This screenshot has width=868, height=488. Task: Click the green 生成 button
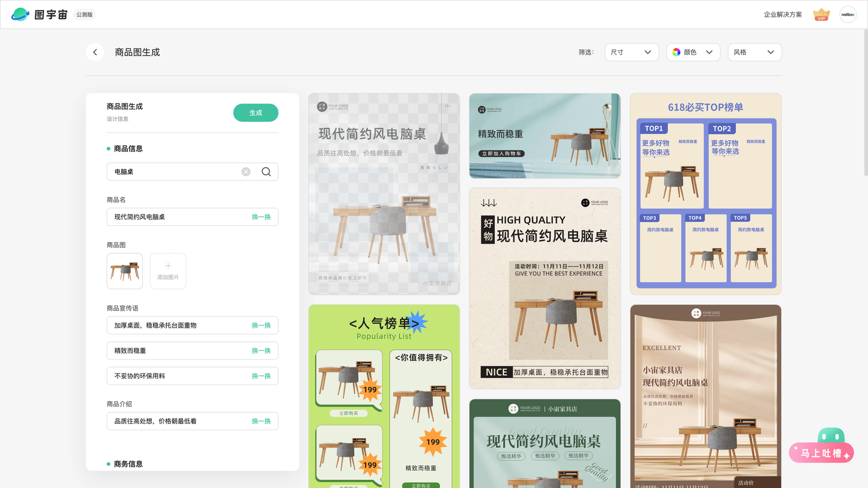point(256,113)
